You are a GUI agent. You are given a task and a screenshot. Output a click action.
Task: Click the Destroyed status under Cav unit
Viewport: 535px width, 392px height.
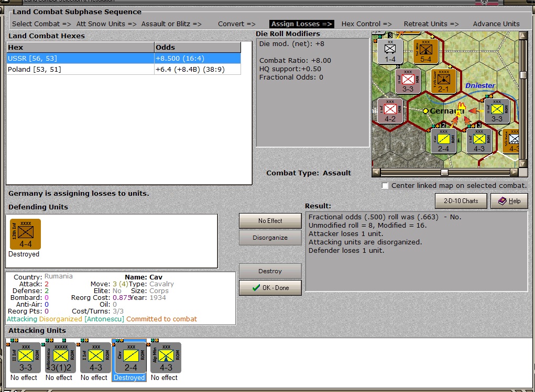click(x=129, y=378)
